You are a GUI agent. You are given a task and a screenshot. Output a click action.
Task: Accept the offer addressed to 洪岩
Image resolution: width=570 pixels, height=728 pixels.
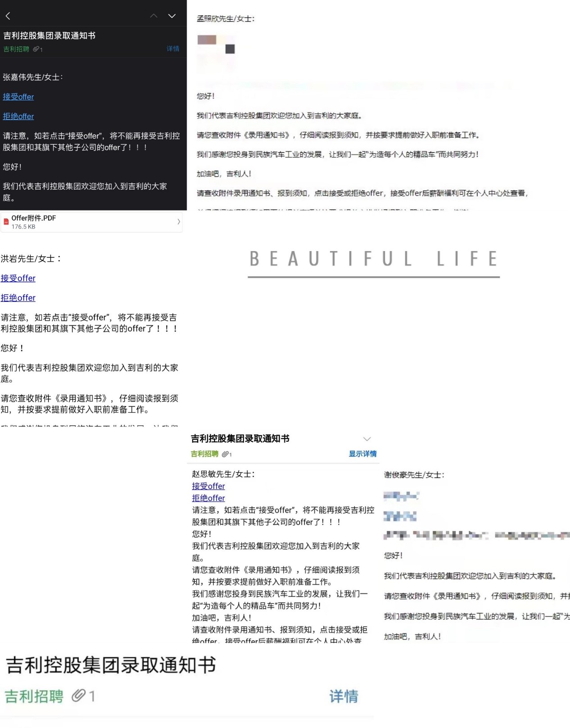point(18,279)
